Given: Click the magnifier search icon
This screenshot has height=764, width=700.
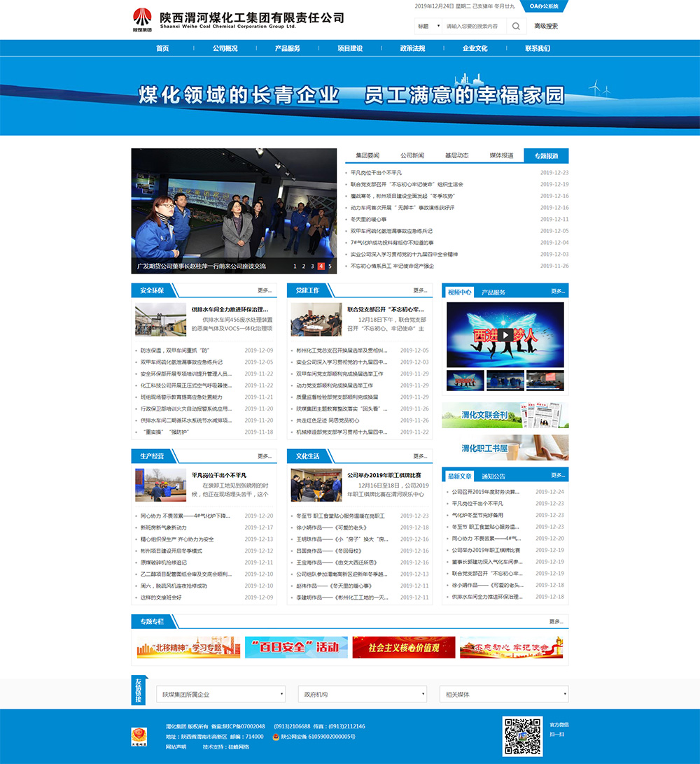Looking at the screenshot, I should coord(516,27).
